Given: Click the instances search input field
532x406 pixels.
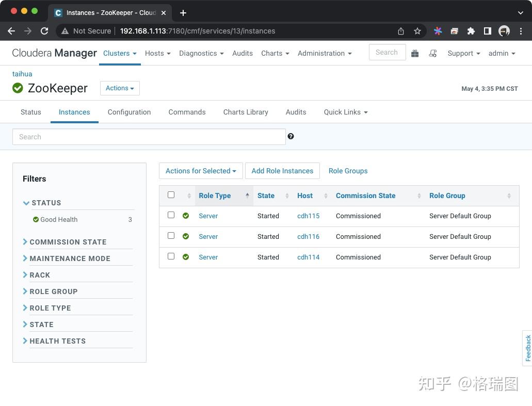Looking at the screenshot, I should [x=149, y=136].
